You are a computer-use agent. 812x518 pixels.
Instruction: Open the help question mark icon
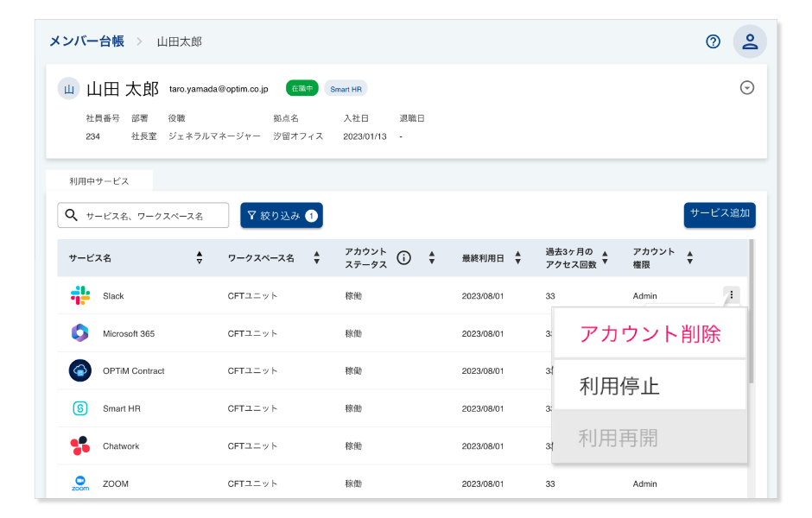click(712, 41)
